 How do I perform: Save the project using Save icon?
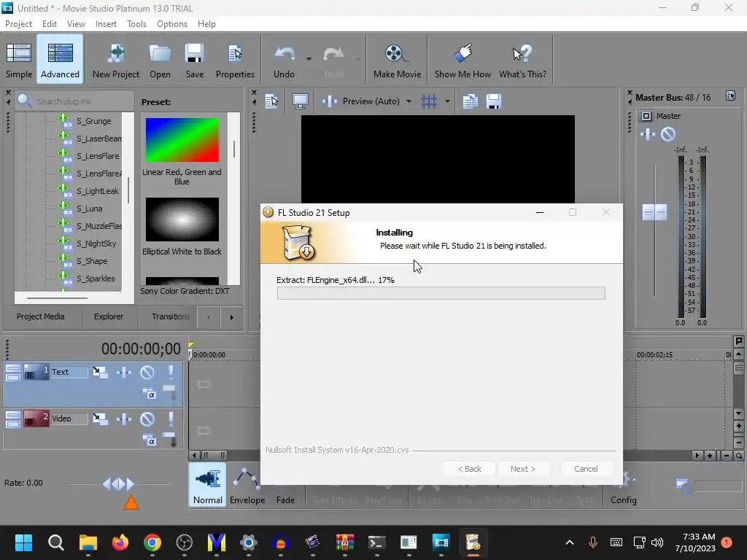(x=194, y=60)
